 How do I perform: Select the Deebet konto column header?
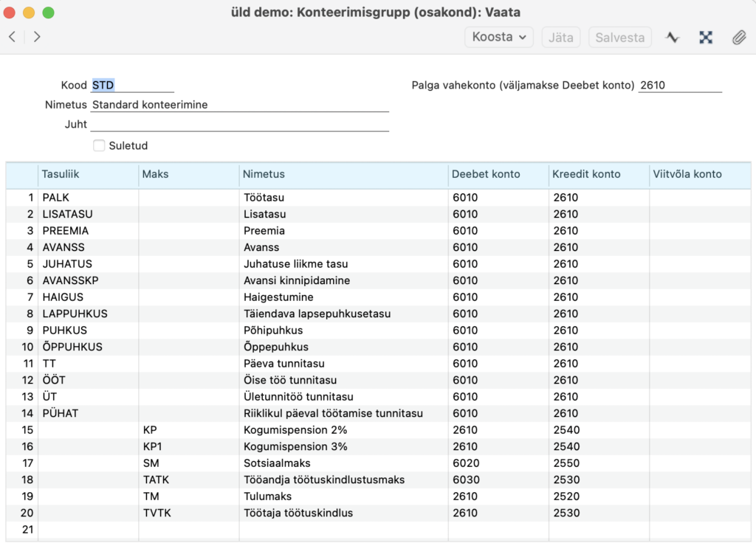[498, 174]
